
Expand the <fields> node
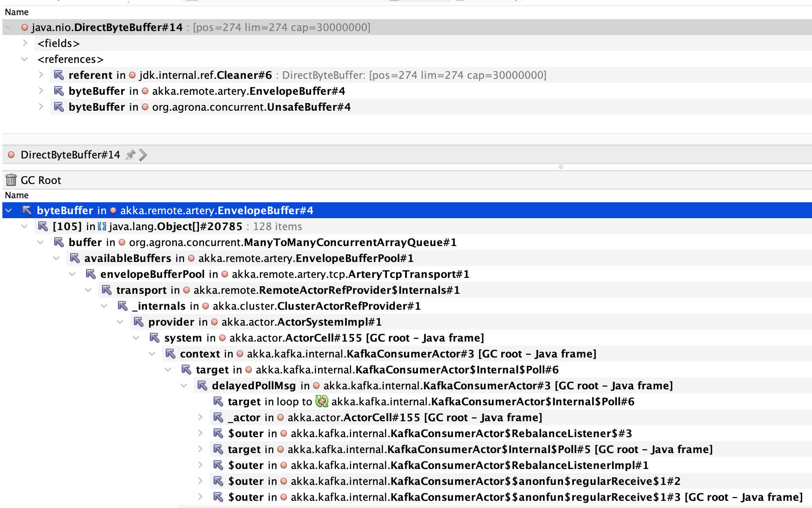[x=25, y=43]
